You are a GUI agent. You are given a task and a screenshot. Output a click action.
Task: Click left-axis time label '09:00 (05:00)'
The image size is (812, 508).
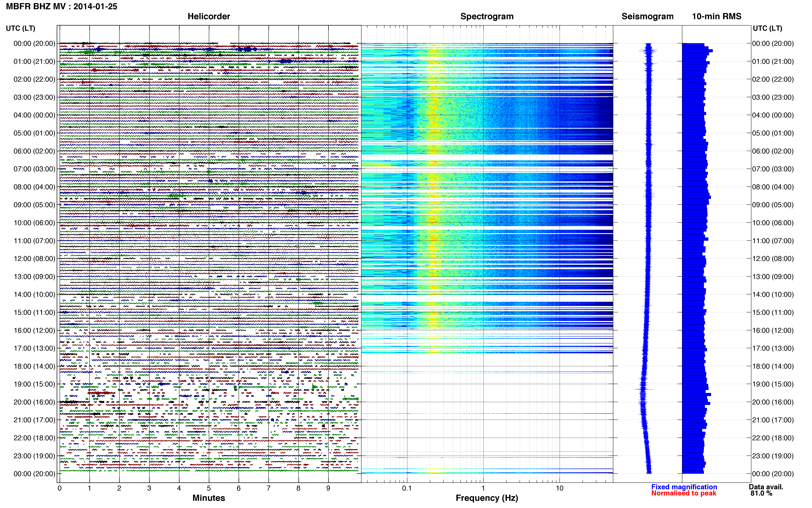(34, 205)
